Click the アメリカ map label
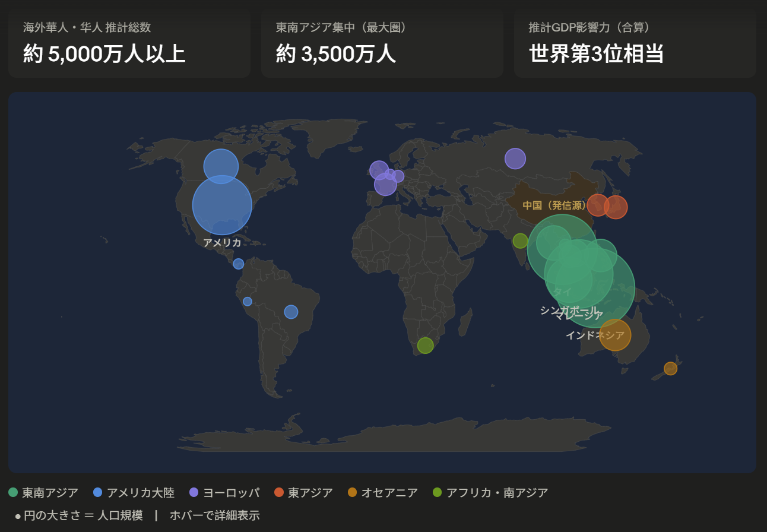Image resolution: width=767 pixels, height=532 pixels. pyautogui.click(x=222, y=242)
